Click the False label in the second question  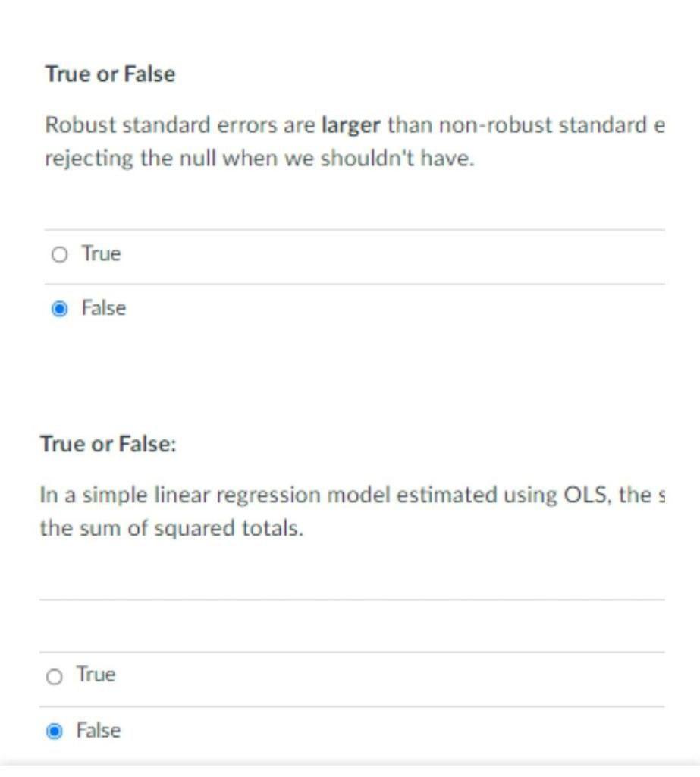point(100,731)
